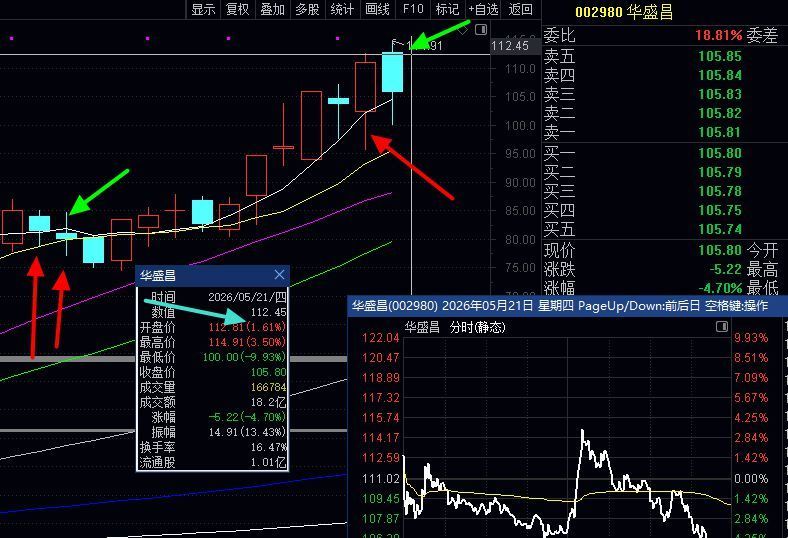Viewport: 788px width, 538px height.
Task: Close the 华盛昌 data popup
Action: click(x=279, y=275)
